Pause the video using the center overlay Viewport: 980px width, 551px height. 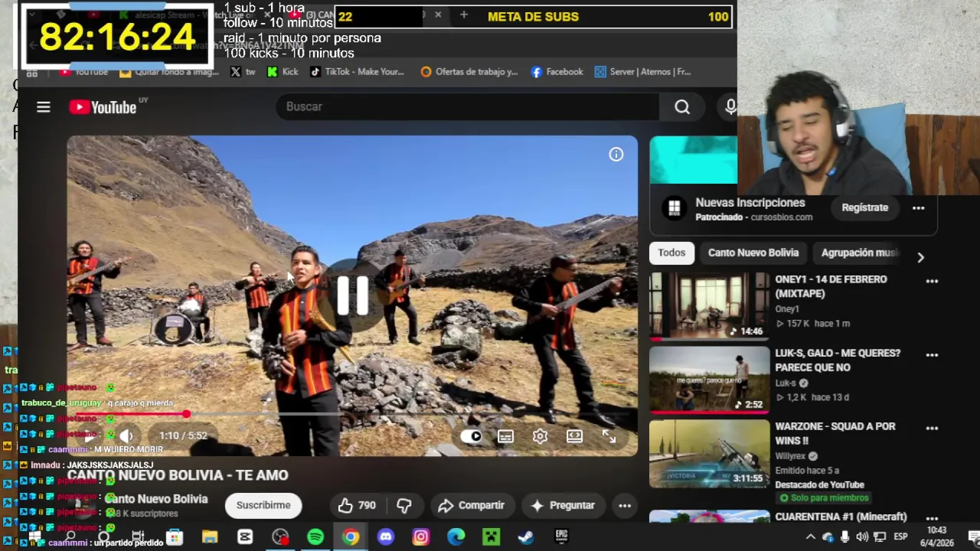(353, 295)
